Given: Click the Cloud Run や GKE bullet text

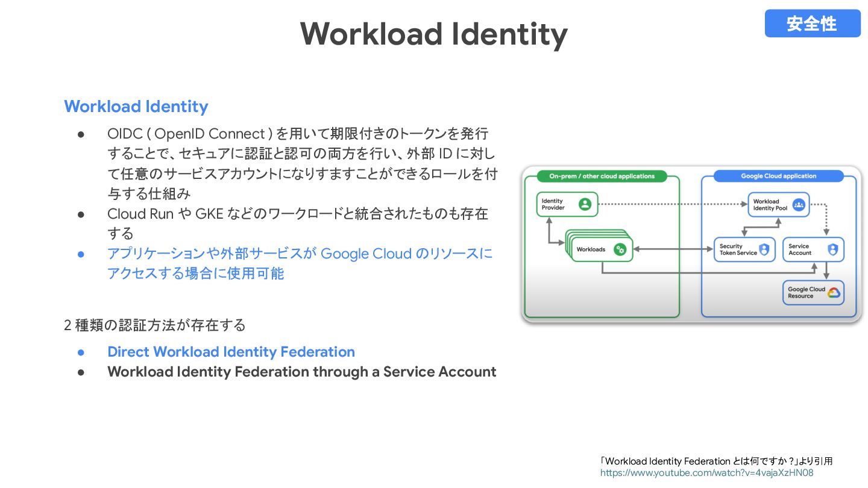Looking at the screenshot, I should [298, 224].
